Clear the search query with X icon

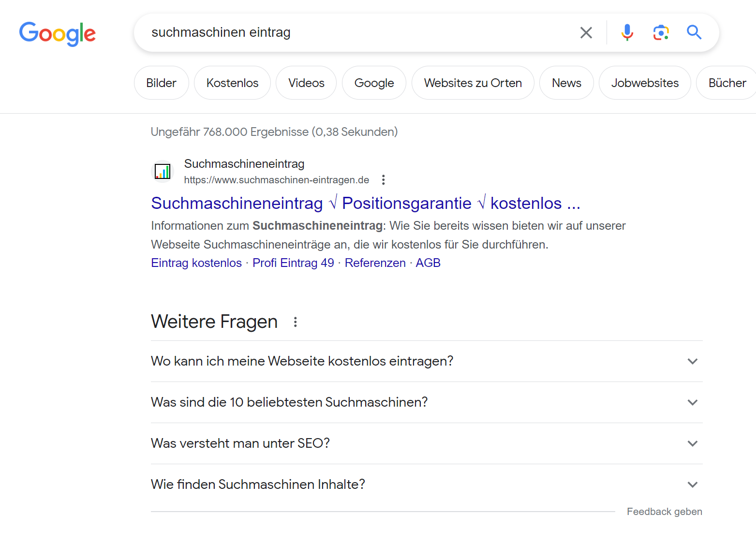click(x=586, y=33)
